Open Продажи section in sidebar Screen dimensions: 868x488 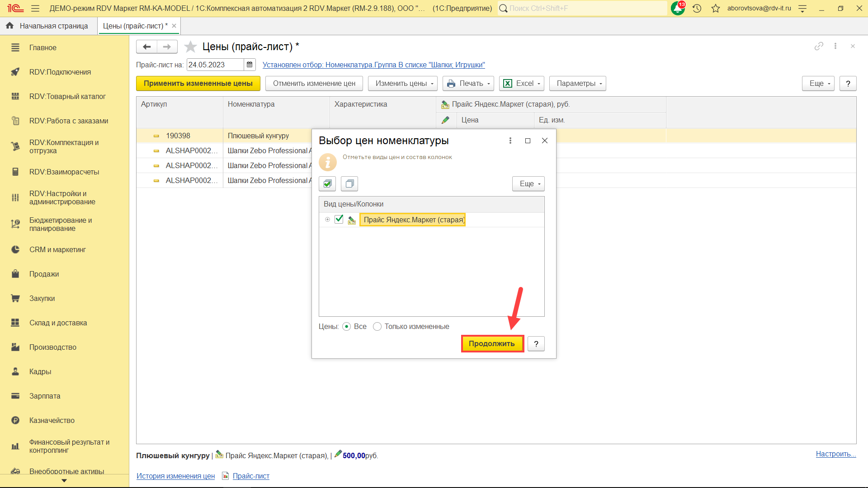point(44,274)
